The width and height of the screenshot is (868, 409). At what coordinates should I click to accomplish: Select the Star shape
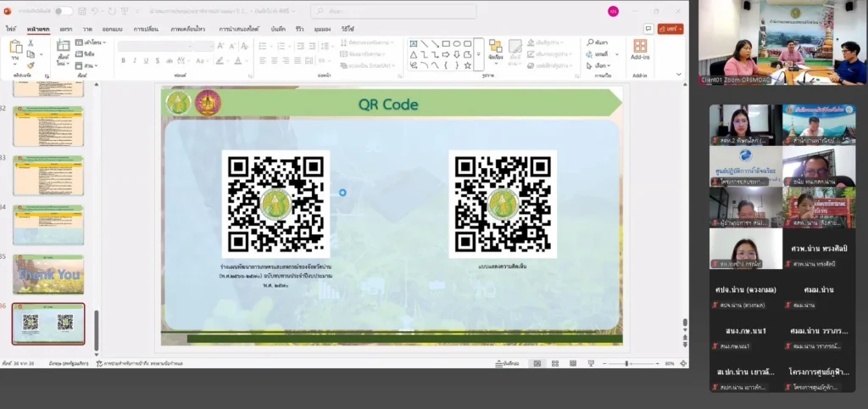pyautogui.click(x=467, y=65)
